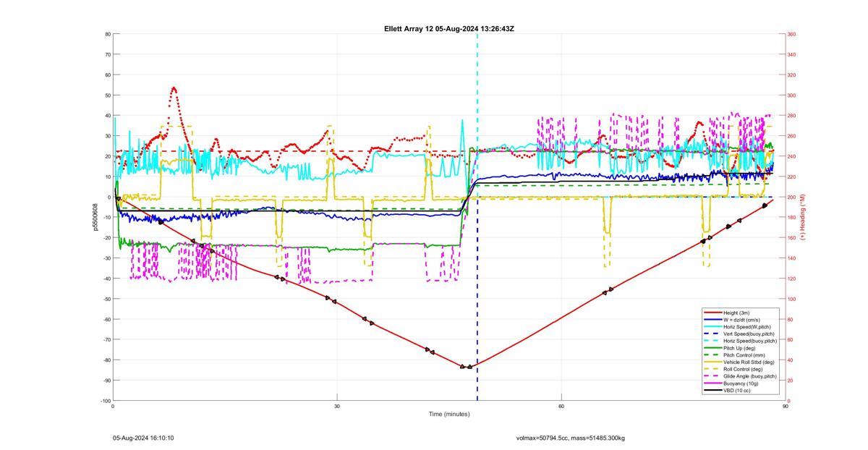Screen dimensions: 868x450
Task: Click the x-axis tick label '60'
Action: coord(561,407)
